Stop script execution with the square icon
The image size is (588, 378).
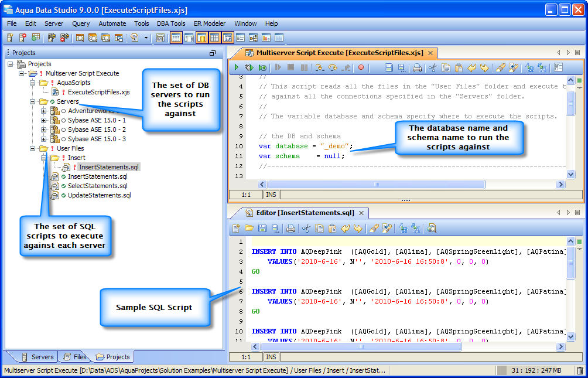click(290, 67)
